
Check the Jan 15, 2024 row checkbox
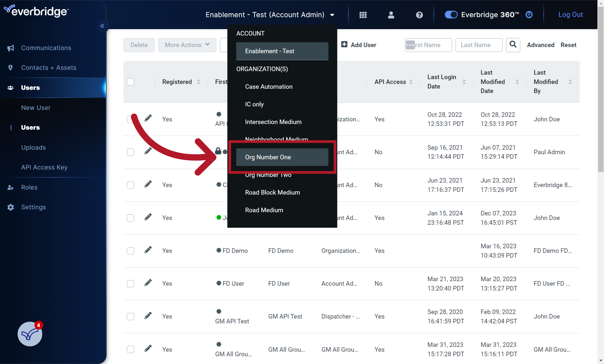point(130,218)
